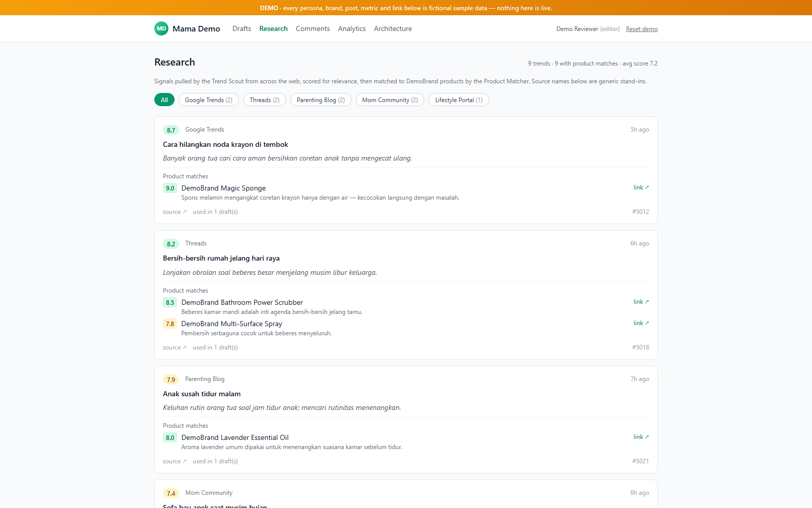Switch to Analytics page
The height and width of the screenshot is (508, 812).
(352, 29)
